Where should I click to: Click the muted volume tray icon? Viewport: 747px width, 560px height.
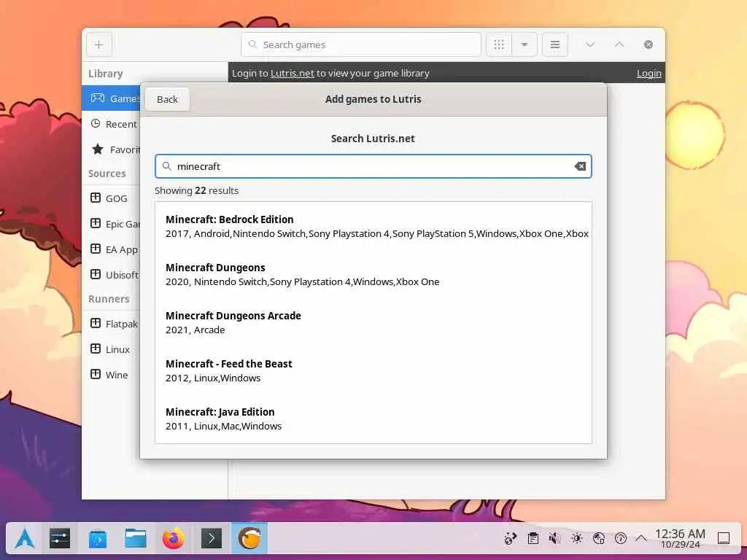[554, 539]
